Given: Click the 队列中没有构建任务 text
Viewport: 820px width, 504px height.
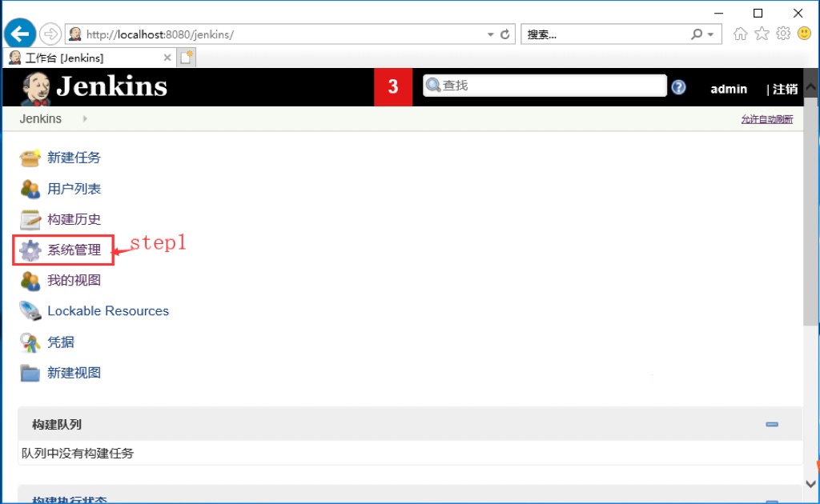Looking at the screenshot, I should (78, 454).
